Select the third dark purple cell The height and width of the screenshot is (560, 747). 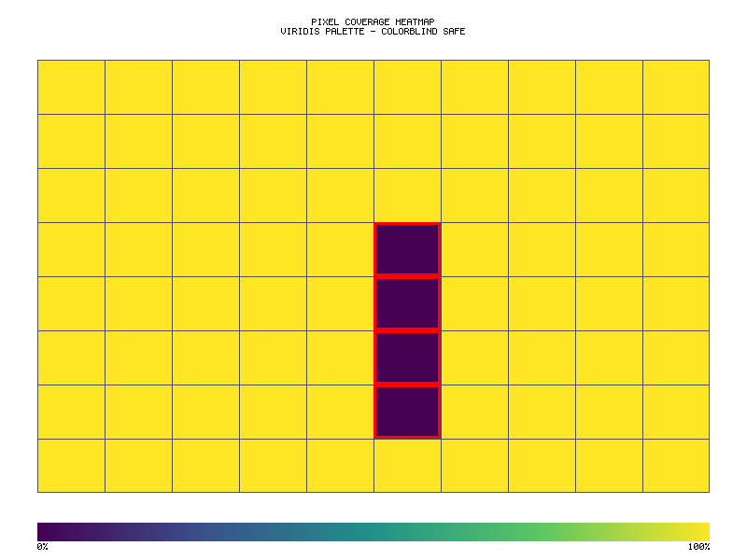406,356
